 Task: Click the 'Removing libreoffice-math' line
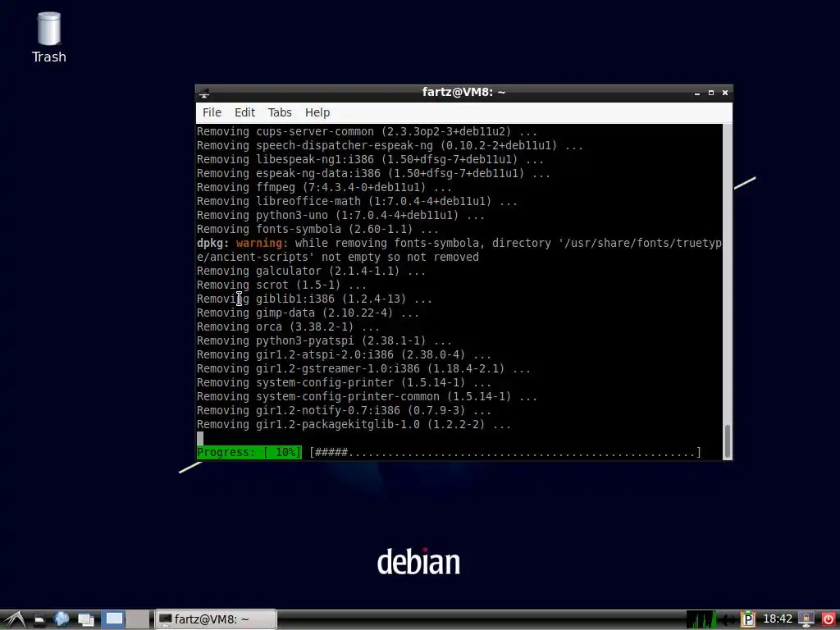tap(357, 202)
